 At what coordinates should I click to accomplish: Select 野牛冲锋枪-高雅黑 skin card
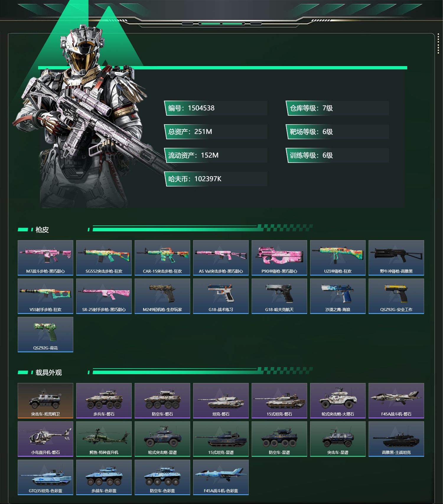396,258
